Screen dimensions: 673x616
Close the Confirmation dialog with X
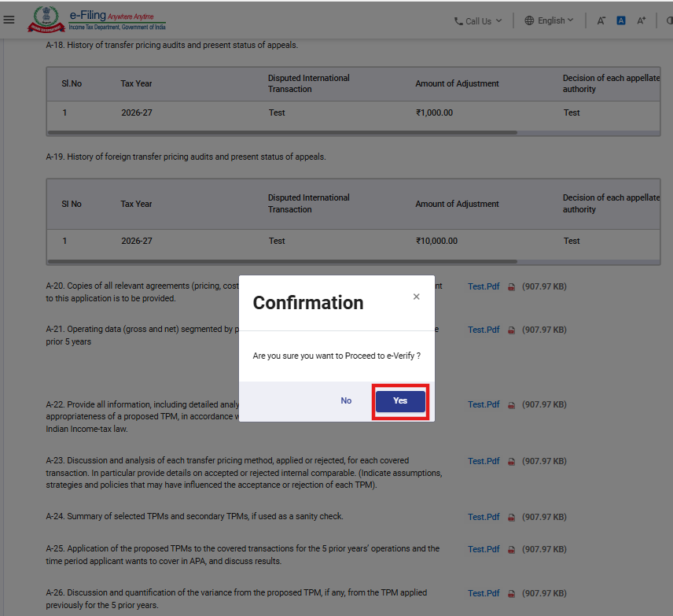(416, 297)
